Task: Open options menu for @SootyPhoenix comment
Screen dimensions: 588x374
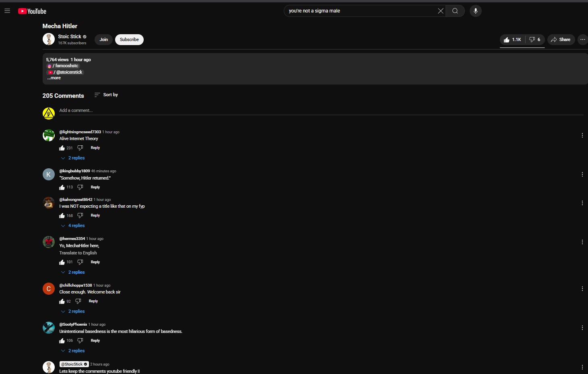Action: coord(582,328)
